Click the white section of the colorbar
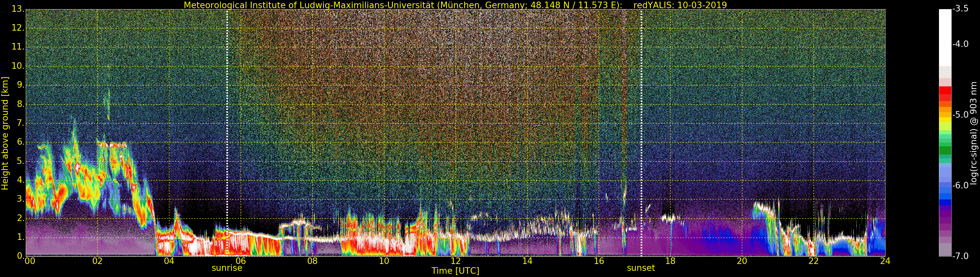Image resolution: width=980 pixels, height=277 pixels. click(x=945, y=38)
